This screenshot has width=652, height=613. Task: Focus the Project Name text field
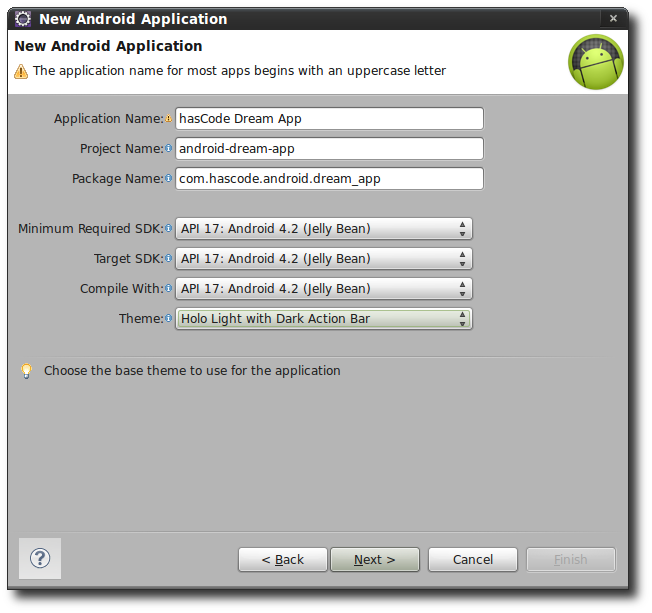329,149
